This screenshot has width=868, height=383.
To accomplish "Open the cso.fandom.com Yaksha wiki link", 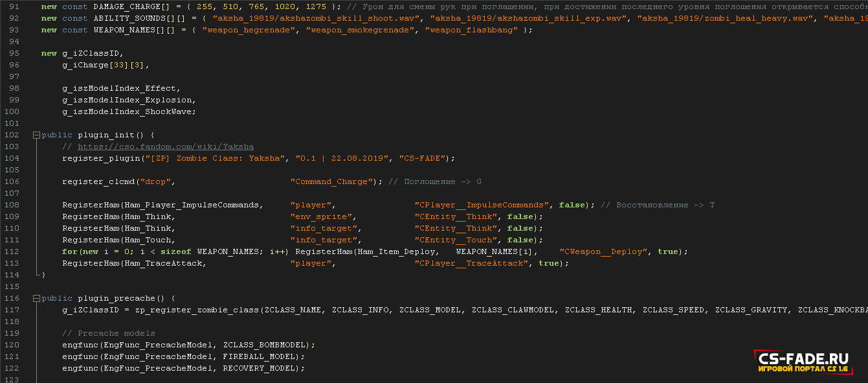I will (x=166, y=146).
